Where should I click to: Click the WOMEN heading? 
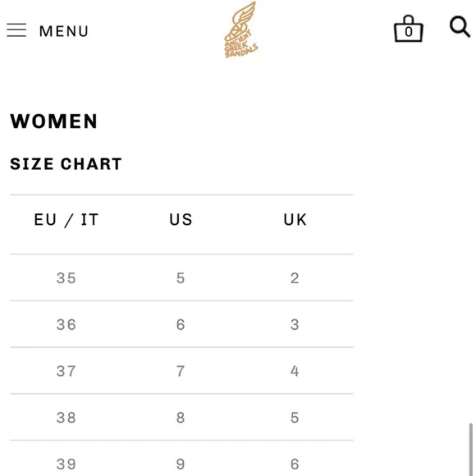click(53, 121)
